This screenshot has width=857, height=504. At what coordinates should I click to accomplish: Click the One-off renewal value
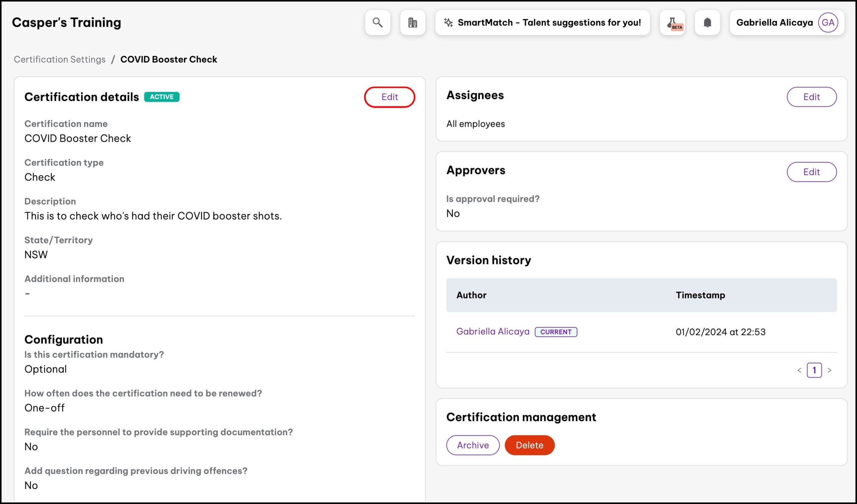tap(44, 407)
